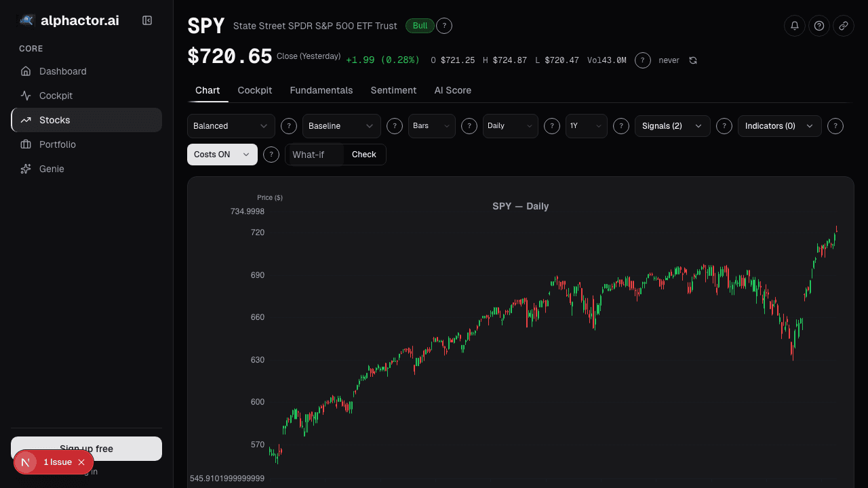Open Dashboard from the sidebar
The image size is (868, 488).
[x=86, y=71]
